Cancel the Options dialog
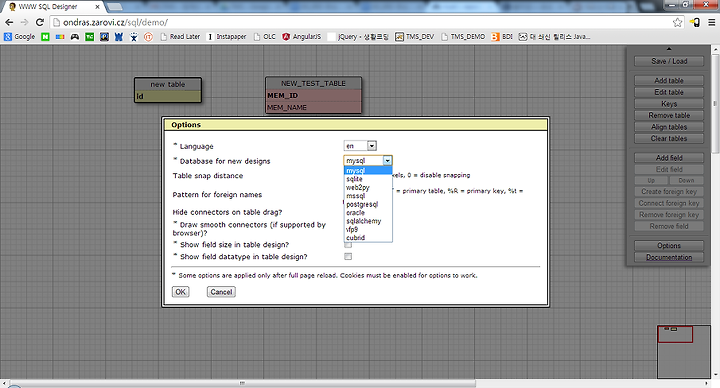This screenshot has height=388, width=720. pos(221,292)
